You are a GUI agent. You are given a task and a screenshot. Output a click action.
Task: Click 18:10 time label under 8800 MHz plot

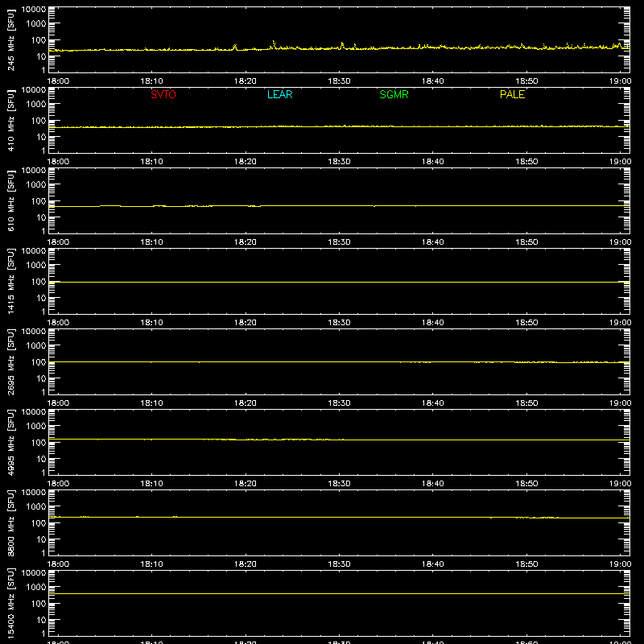pyautogui.click(x=152, y=564)
